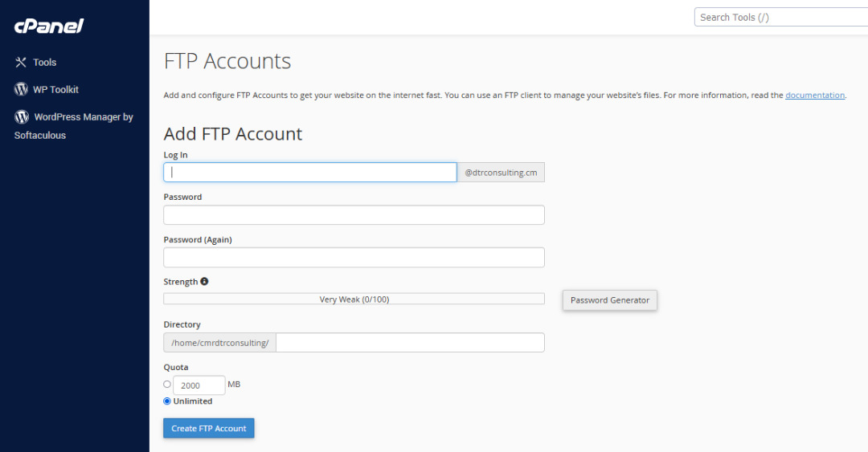Click the Create FTP Account button

tap(209, 428)
